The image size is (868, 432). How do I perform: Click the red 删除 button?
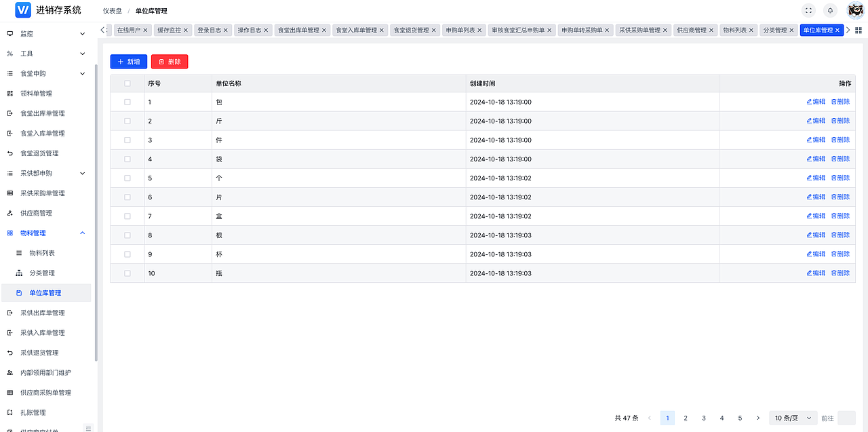pos(170,62)
